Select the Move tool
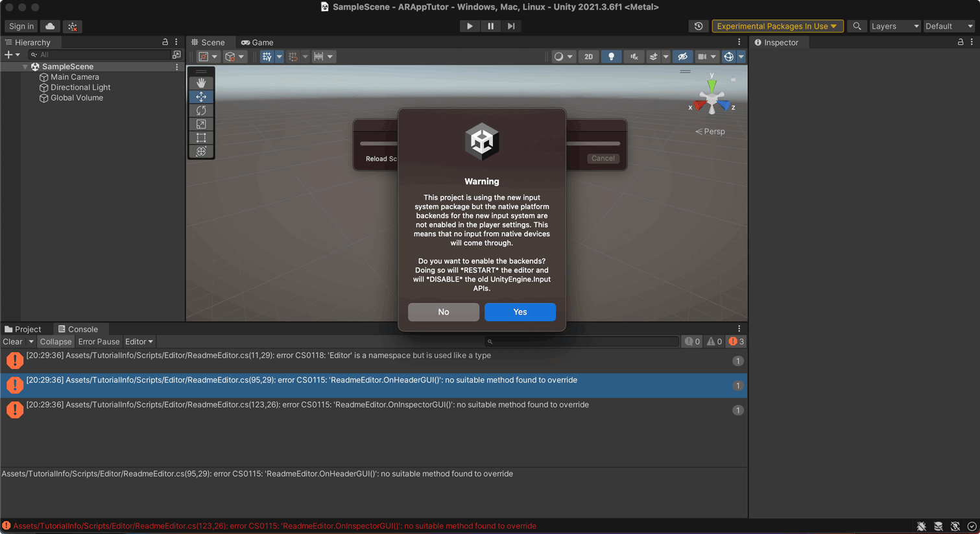The width and height of the screenshot is (980, 534). click(x=201, y=97)
